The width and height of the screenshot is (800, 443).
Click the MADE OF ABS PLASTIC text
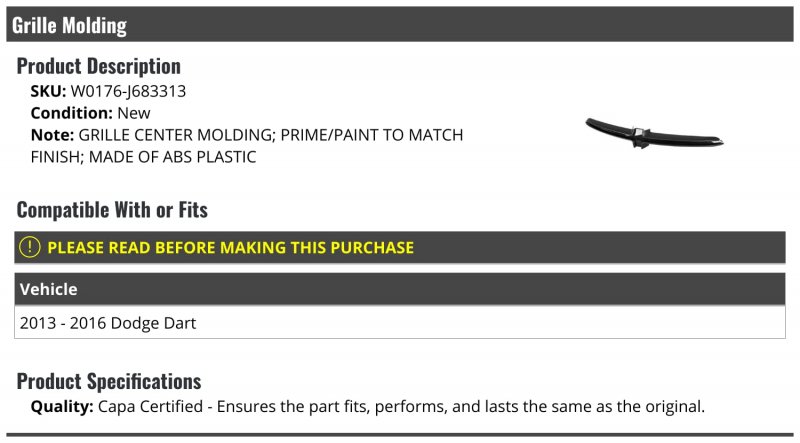172,157
